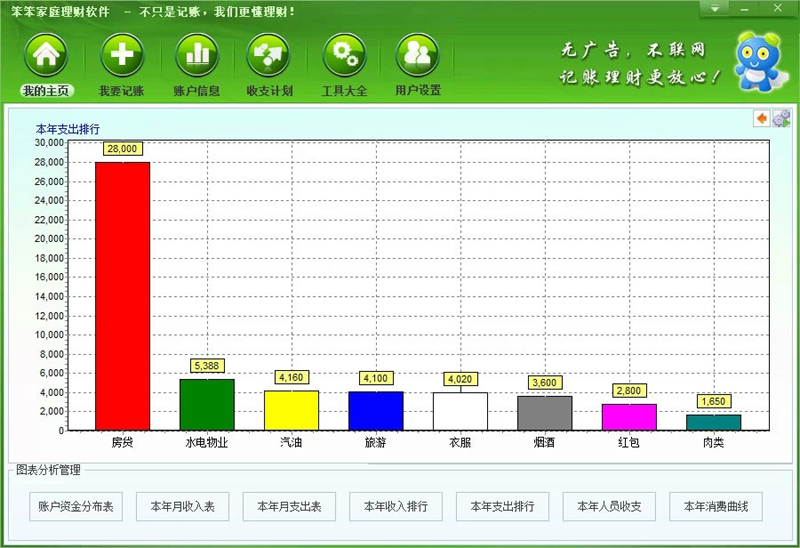Screen dimensions: 800x548
Task: Click the 房贷 axis label
Action: tap(122, 442)
